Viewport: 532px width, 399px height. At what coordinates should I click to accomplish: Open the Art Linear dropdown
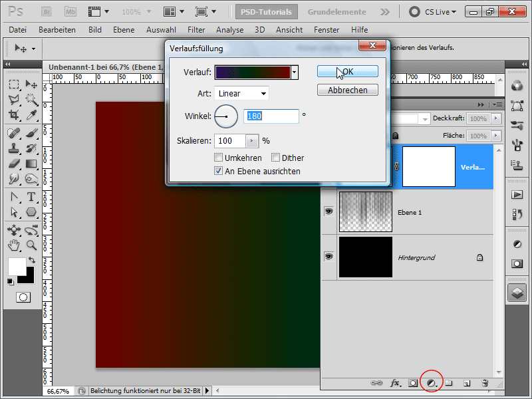coord(241,93)
